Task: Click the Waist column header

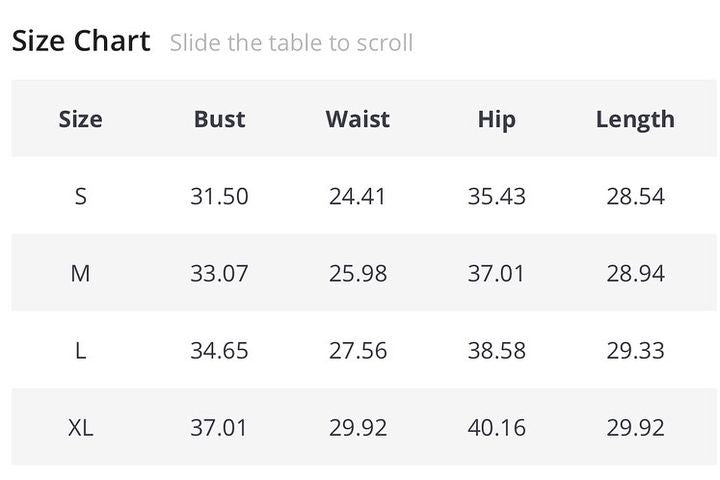Action: [x=357, y=119]
